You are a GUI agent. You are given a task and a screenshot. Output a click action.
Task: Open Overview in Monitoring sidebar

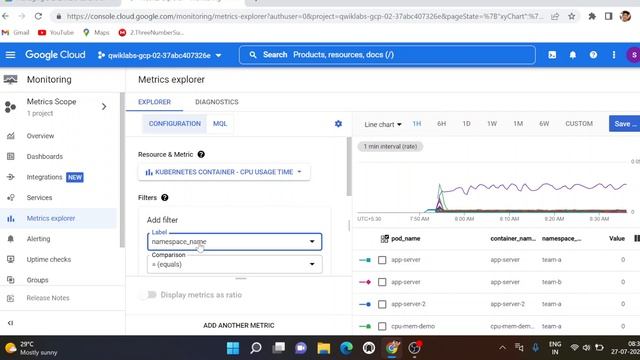(x=40, y=136)
